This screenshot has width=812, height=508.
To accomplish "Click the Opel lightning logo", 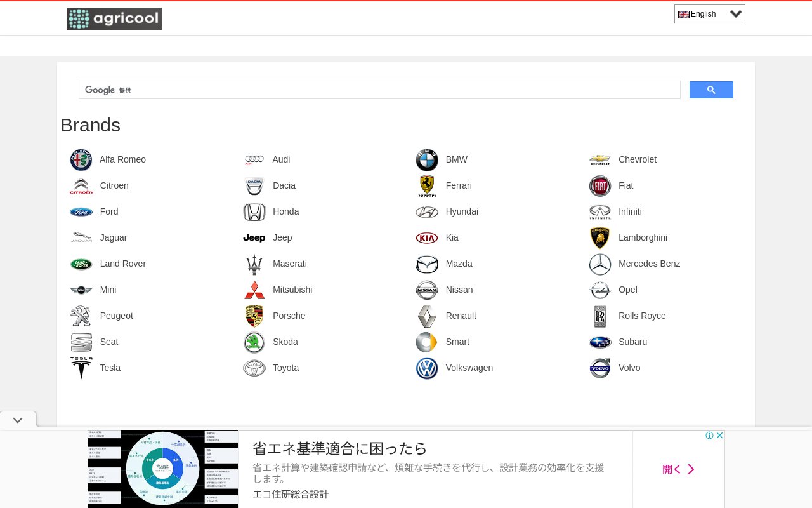I will (600, 290).
